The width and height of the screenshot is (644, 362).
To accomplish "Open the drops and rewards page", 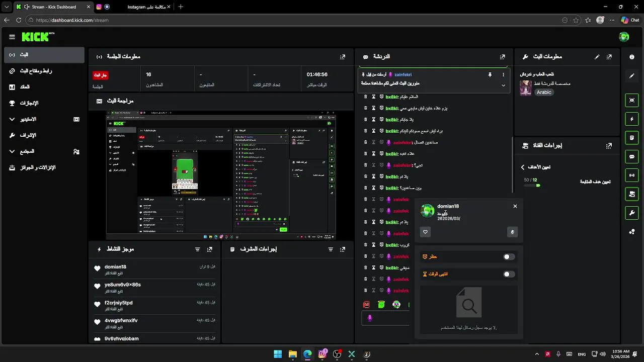I will [x=44, y=167].
